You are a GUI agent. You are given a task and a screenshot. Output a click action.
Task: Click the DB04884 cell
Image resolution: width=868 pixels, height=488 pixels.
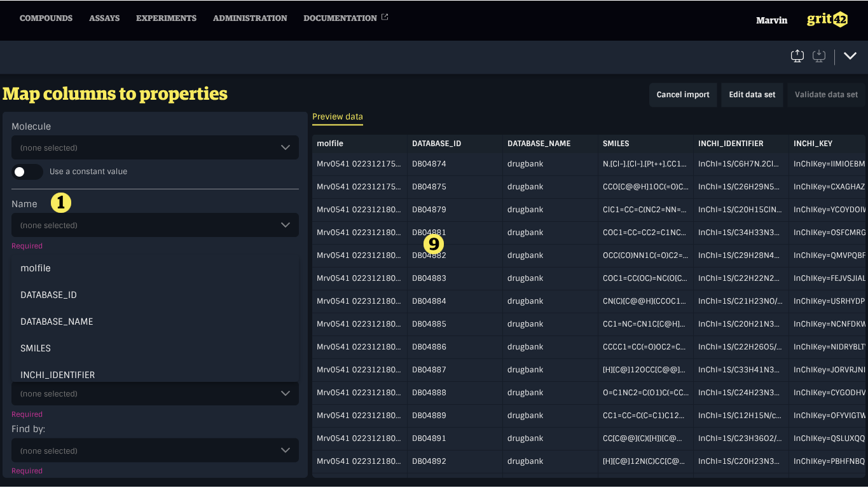(x=455, y=301)
